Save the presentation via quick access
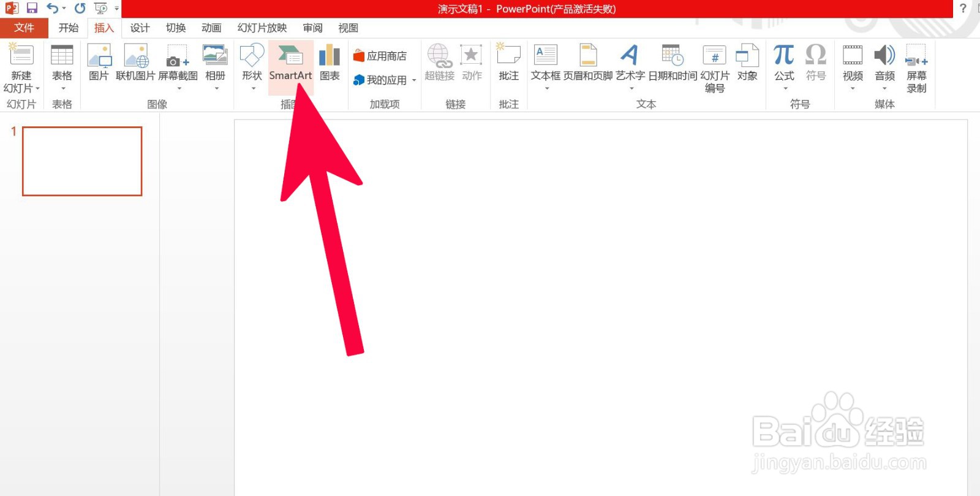Screen dimensions: 980x496 (x=32, y=8)
